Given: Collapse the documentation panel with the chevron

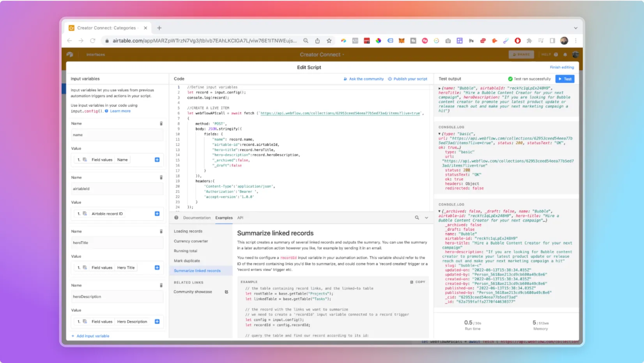Looking at the screenshot, I should point(426,218).
